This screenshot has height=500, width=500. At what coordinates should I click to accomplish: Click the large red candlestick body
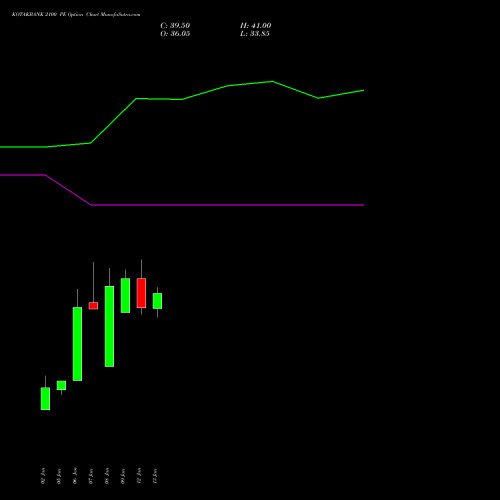(x=141, y=293)
